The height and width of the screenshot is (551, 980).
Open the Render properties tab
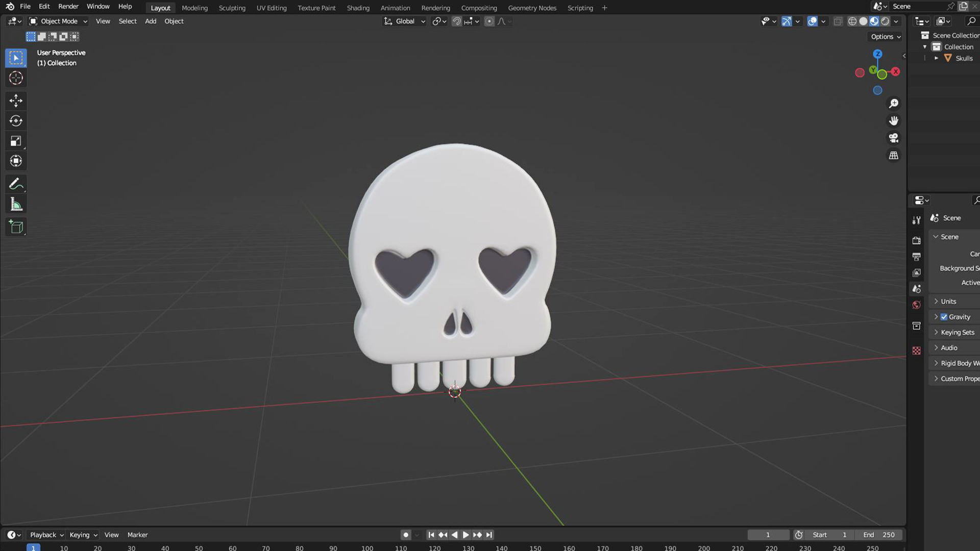(917, 240)
